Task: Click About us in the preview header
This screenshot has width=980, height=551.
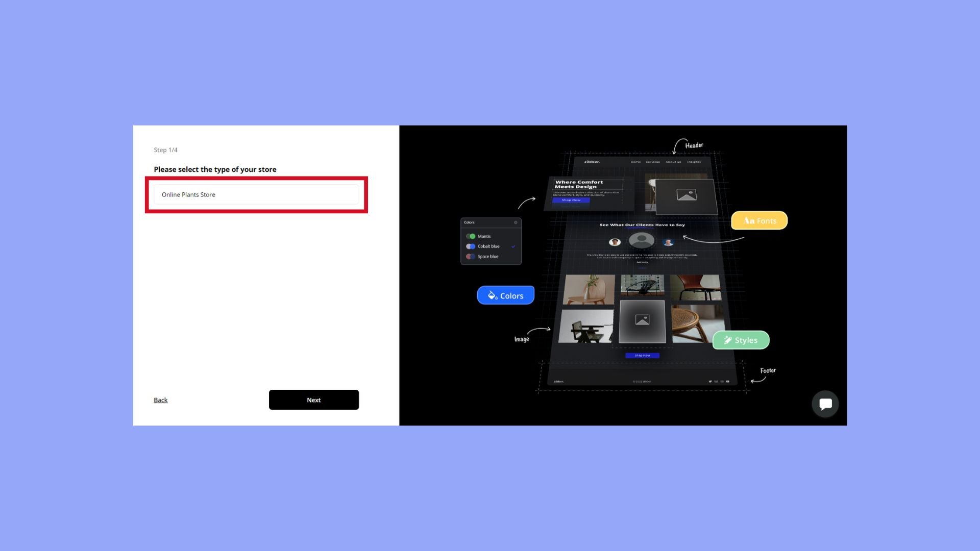Action: 673,162
